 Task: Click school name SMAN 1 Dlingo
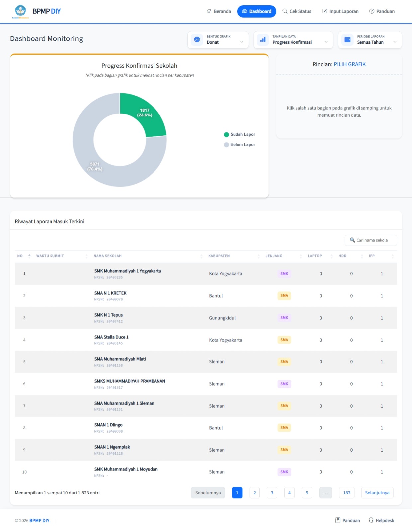point(108,425)
